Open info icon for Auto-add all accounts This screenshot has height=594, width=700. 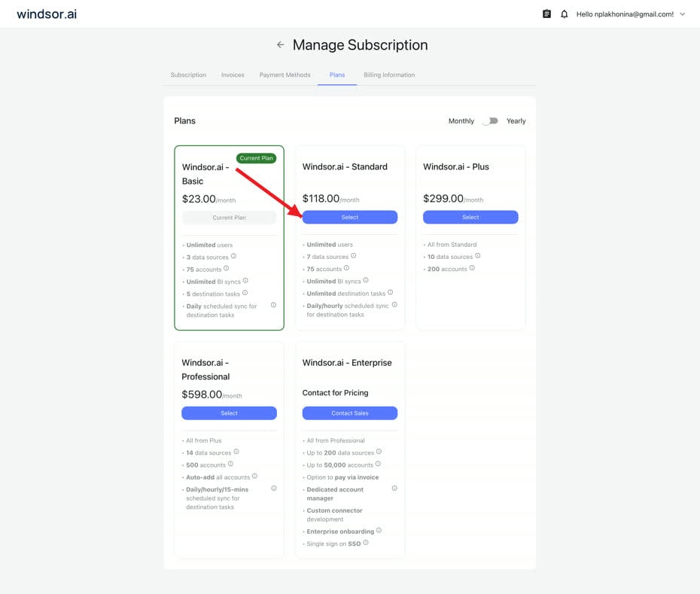(x=255, y=476)
